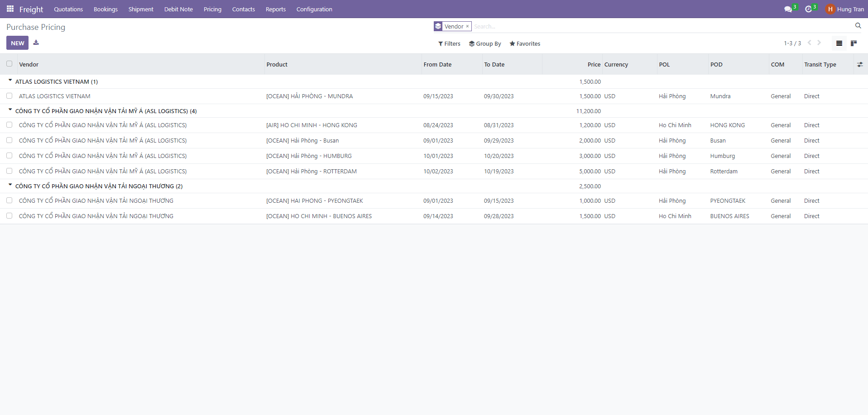Click the download/export records icon
The image size is (868, 415).
[x=36, y=43]
